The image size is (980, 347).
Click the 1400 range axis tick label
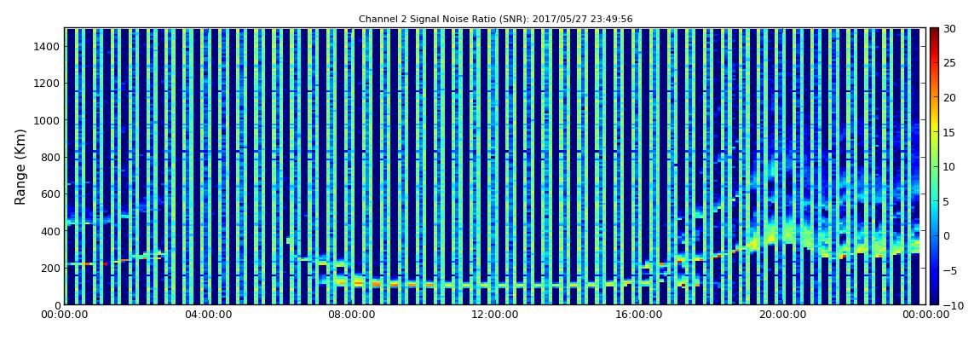[48, 46]
